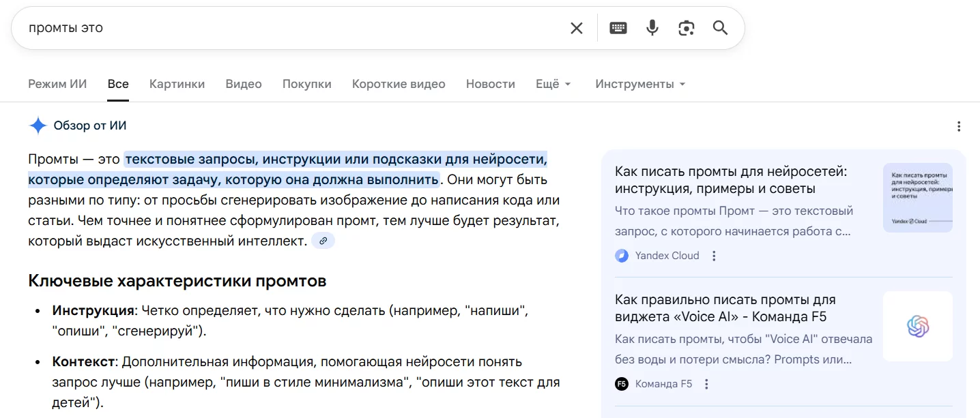Open options for the Yandex Cloud result

click(714, 256)
